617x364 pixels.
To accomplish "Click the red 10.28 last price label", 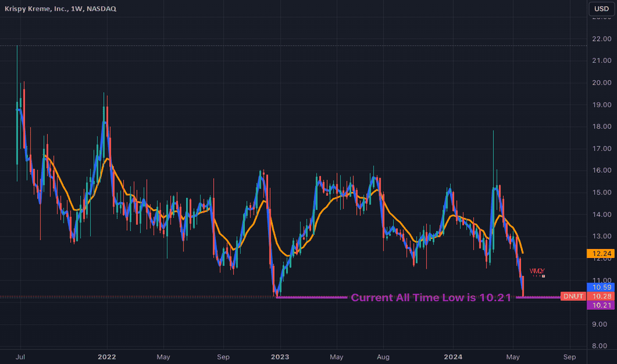I will pyautogui.click(x=600, y=296).
